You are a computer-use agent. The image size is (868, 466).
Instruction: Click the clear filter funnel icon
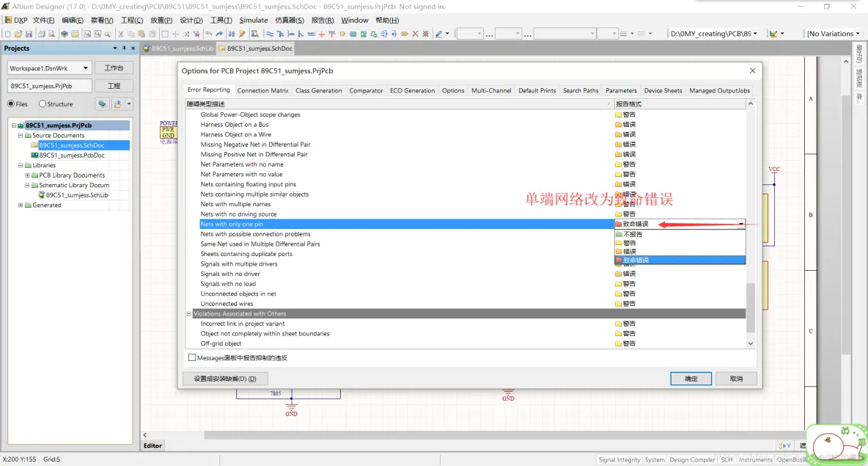pyautogui.click(x=196, y=34)
